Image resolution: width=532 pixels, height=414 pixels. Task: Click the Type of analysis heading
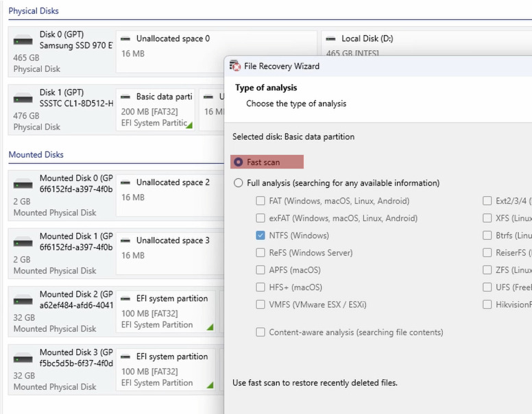(266, 88)
